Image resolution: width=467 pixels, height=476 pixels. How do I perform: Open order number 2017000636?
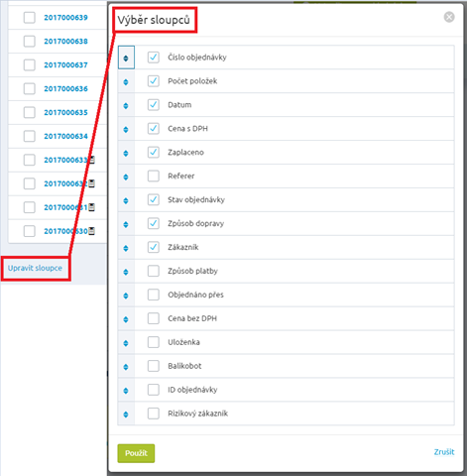click(x=65, y=88)
